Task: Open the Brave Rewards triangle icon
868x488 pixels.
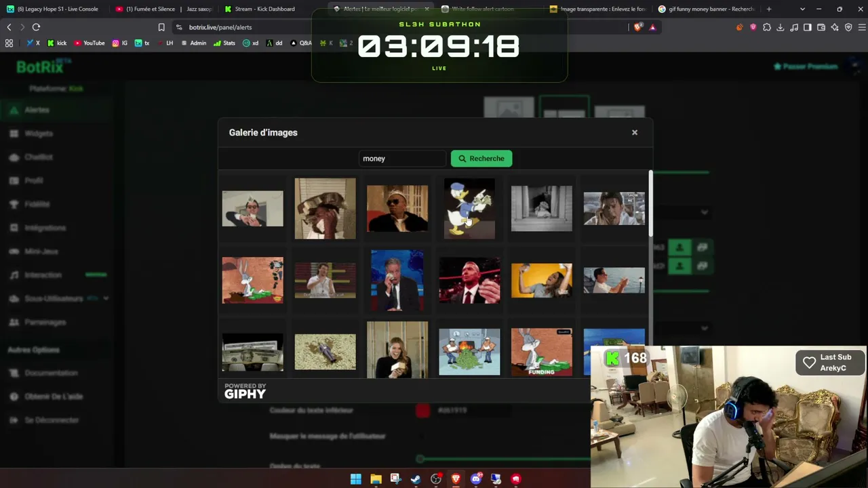Action: (652, 27)
